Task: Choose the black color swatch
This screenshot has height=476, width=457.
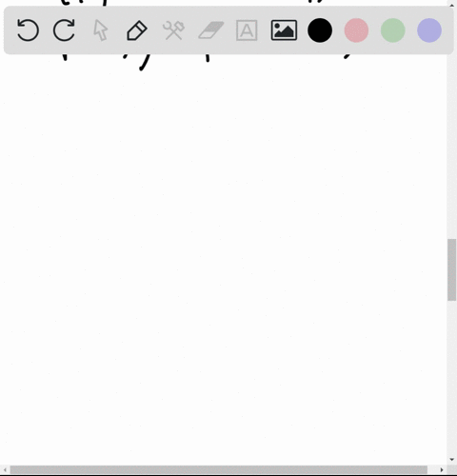Action: coord(320,30)
